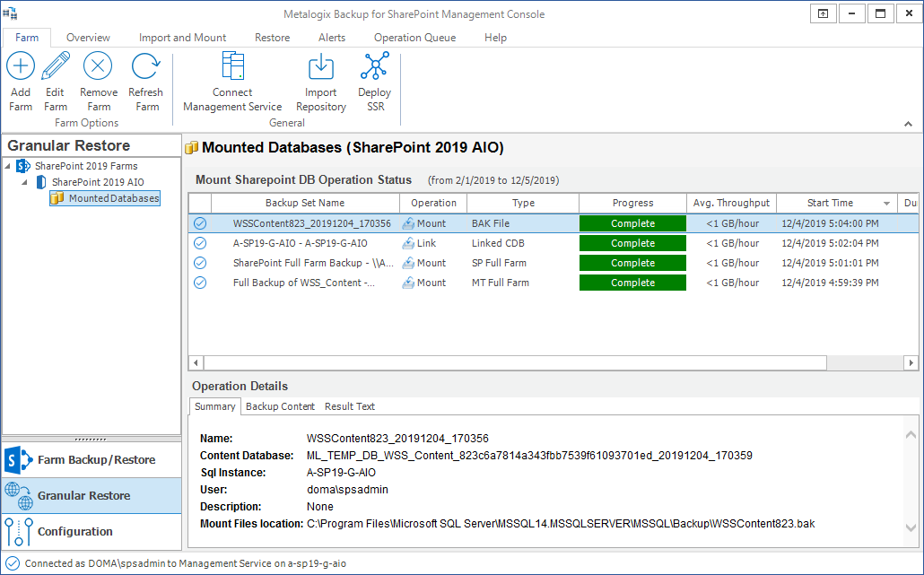The height and width of the screenshot is (575, 924).
Task: Click status check icon for WSSContent823 row
Action: pyautogui.click(x=200, y=223)
